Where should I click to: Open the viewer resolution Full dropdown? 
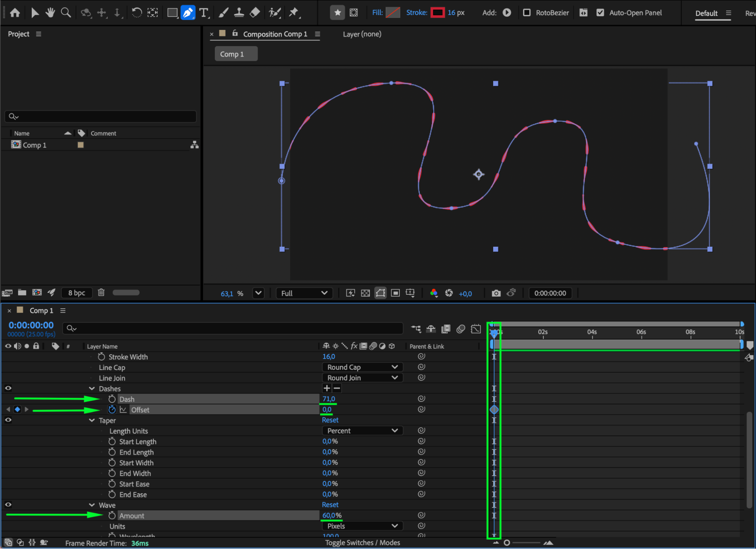tap(304, 293)
